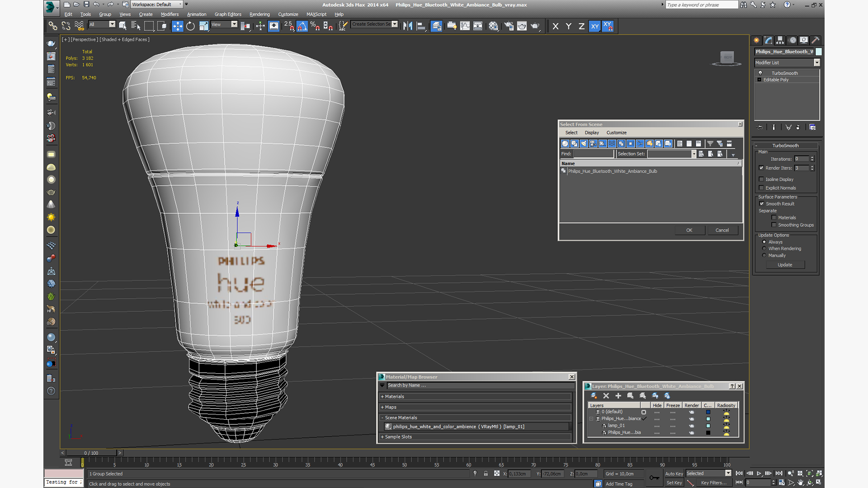Open the reference coordinate View dropdown
This screenshot has height=488, width=868.
[234, 24]
